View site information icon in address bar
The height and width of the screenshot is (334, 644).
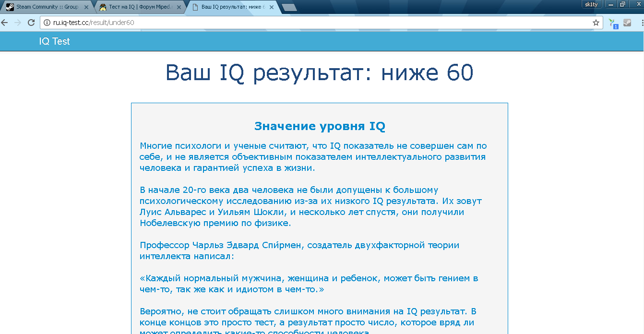(47, 23)
